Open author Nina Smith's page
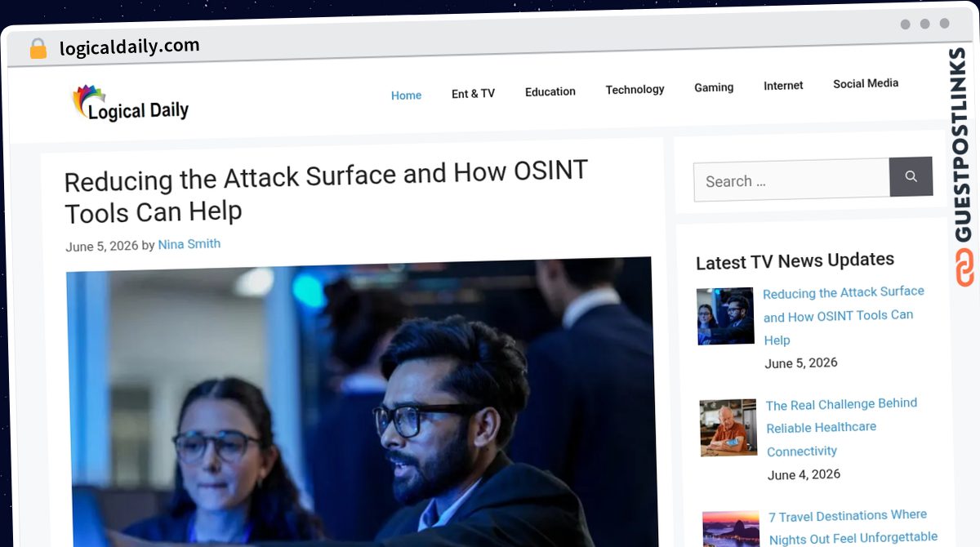This screenshot has width=980, height=547. (189, 244)
